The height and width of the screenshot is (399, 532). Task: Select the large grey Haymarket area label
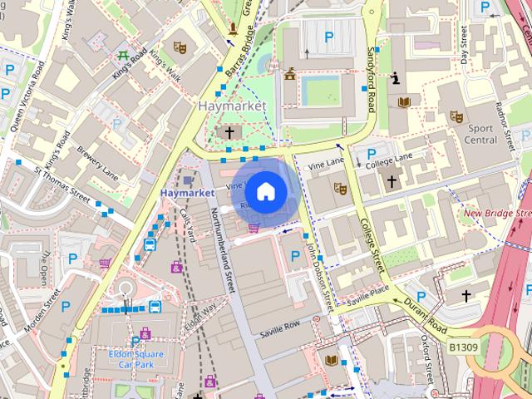[x=232, y=106]
